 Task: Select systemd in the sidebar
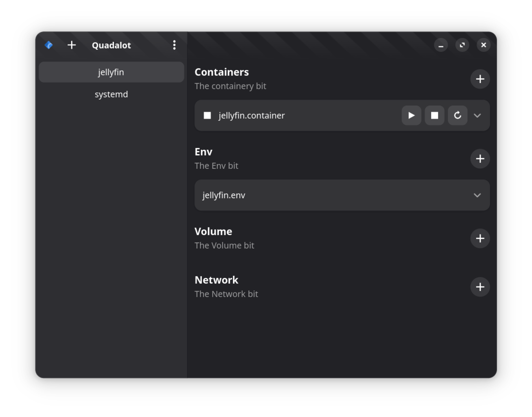(111, 94)
